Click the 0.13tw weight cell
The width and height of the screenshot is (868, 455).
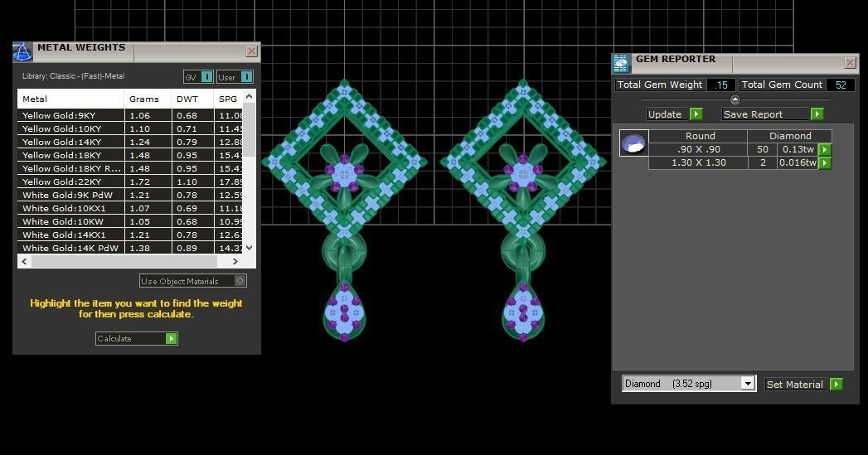(798, 149)
